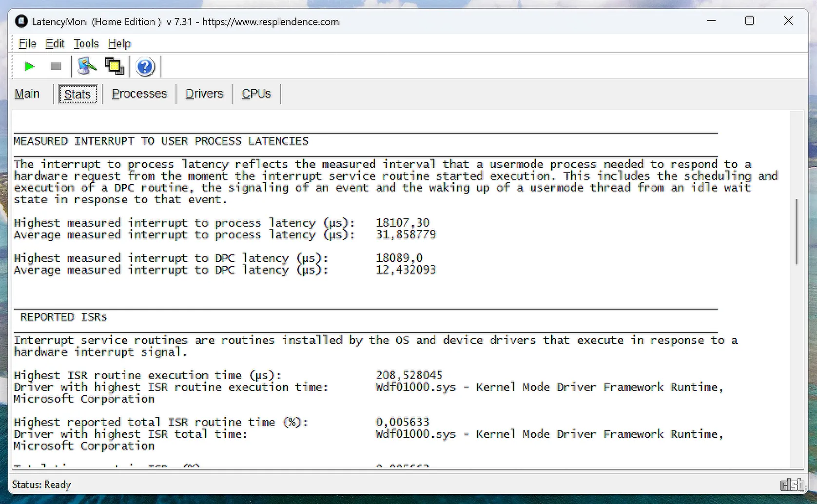Screen dimensions: 817x504
Task: Click the LatencyMon title bar app icon
Action: [21, 21]
